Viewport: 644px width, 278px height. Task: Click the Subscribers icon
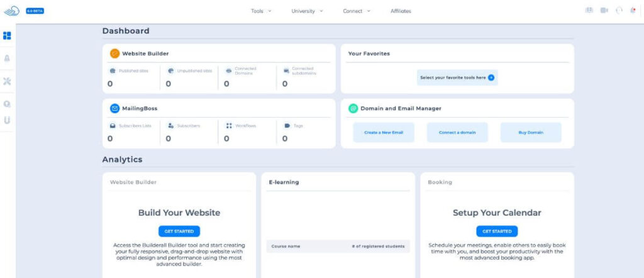tap(171, 126)
